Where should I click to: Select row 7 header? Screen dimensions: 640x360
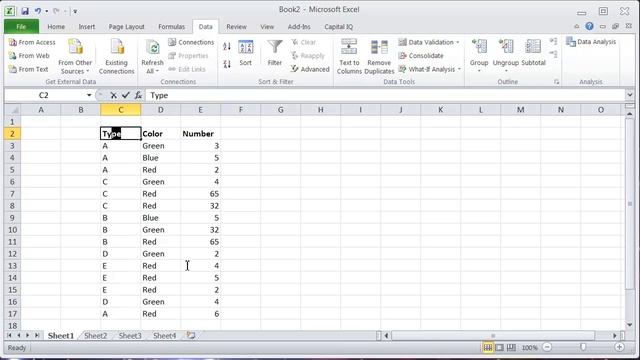pos(12,194)
